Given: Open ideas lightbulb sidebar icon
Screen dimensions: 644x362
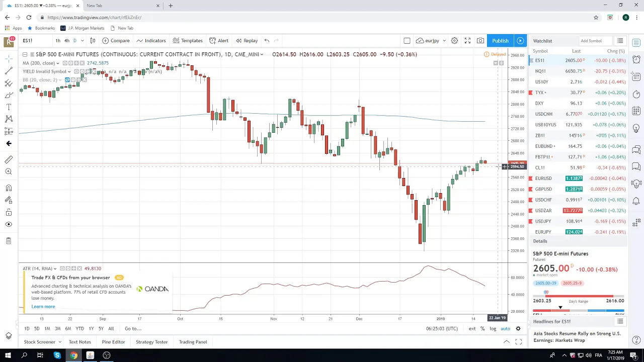Looking at the screenshot, I should click(636, 128).
